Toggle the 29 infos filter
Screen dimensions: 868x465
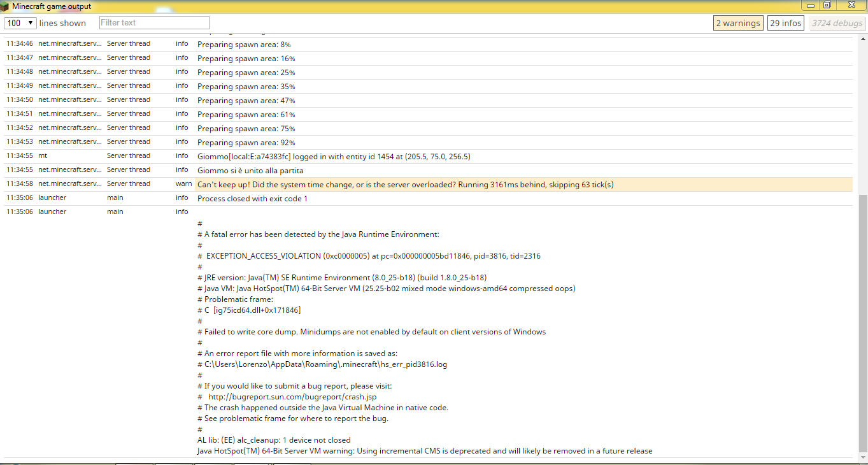[785, 23]
